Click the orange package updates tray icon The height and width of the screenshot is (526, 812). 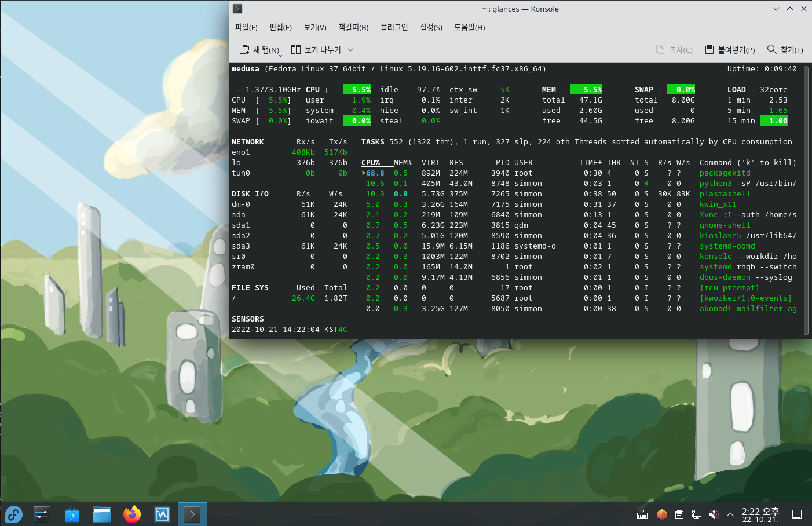coord(662,514)
